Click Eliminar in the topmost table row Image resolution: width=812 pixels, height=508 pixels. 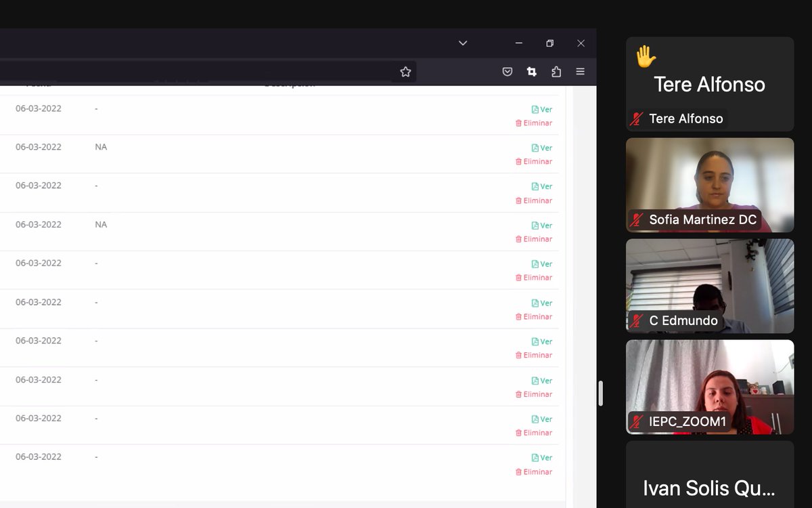click(x=534, y=123)
